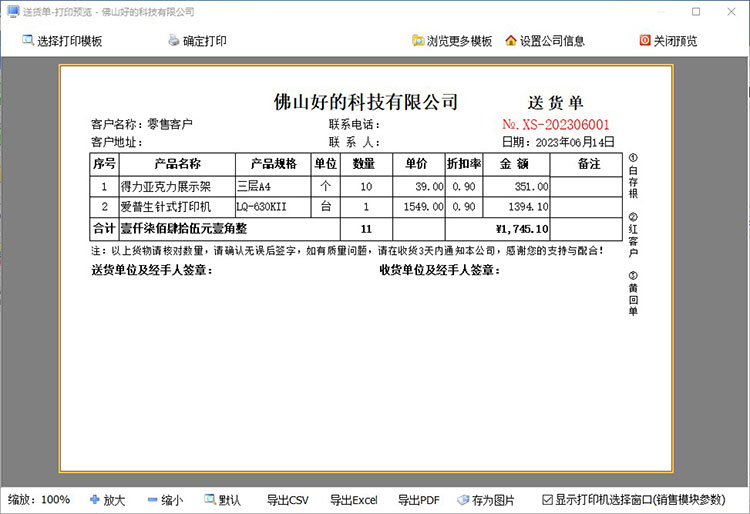
Task: Click total amount ¥1,745.10
Action: [x=522, y=229]
